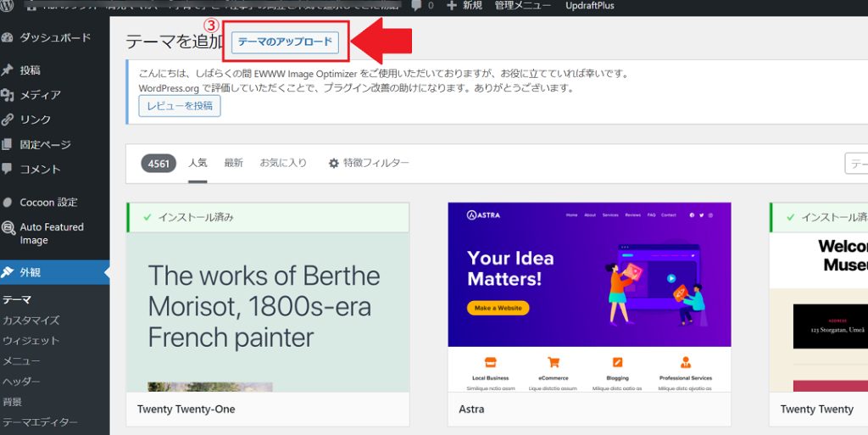Screen dimensions: 868x435
Task: Click the Astra theme name label
Action: 471,410
